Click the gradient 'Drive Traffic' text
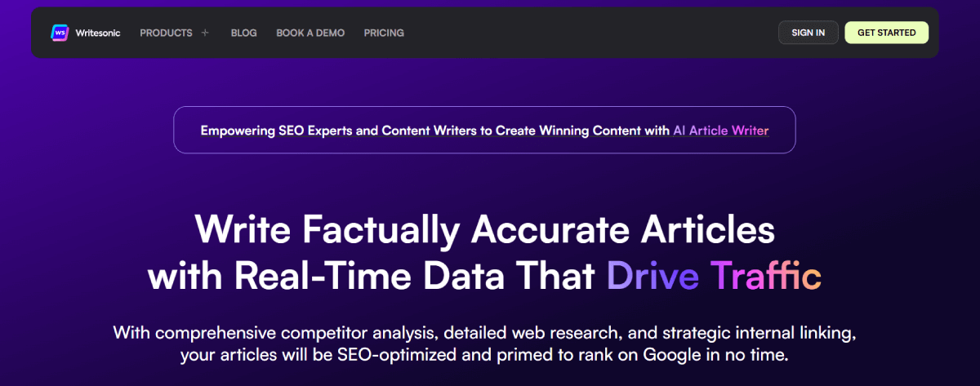Image resolution: width=980 pixels, height=386 pixels. [713, 276]
